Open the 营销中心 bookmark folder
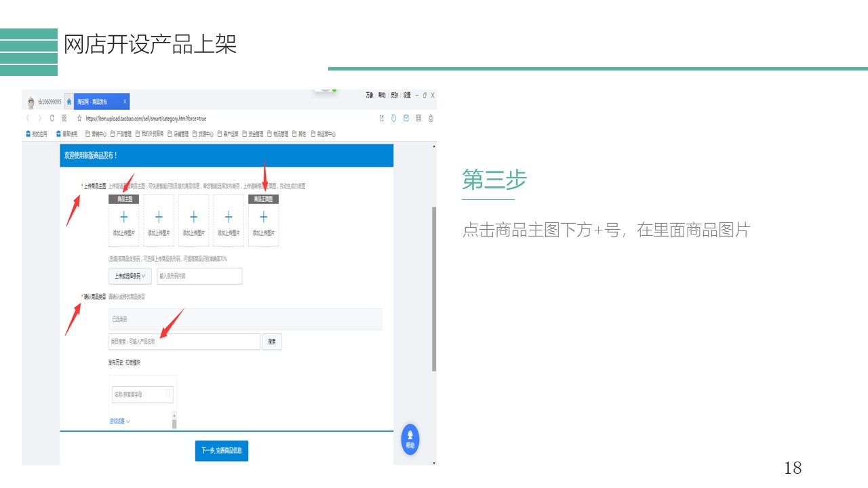The width and height of the screenshot is (868, 488). click(96, 134)
